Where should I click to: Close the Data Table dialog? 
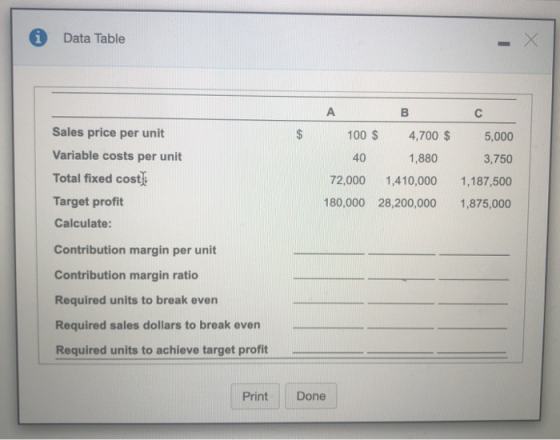(531, 40)
